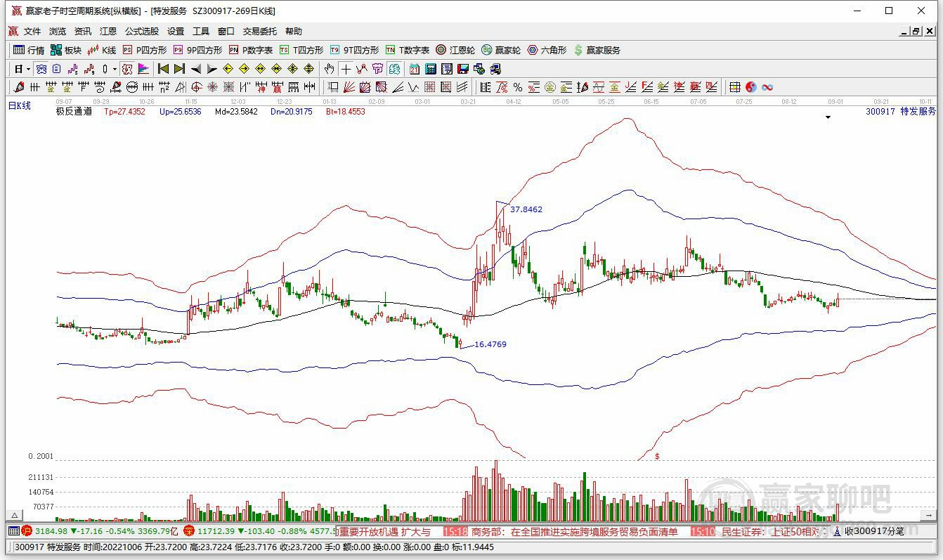The height and width of the screenshot is (560, 943).
Task: Click the black triangle marker below date axis
Action: click(x=828, y=117)
